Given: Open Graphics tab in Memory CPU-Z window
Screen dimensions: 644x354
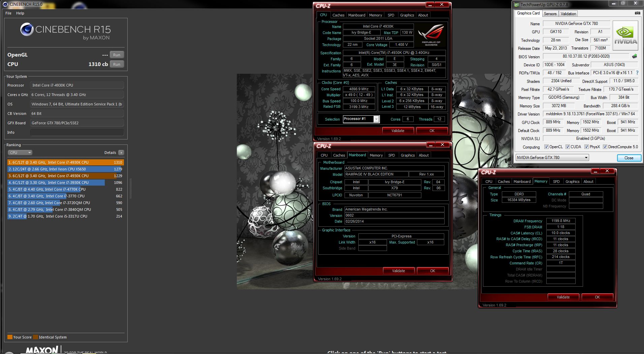Looking at the screenshot, I should coord(572,182).
